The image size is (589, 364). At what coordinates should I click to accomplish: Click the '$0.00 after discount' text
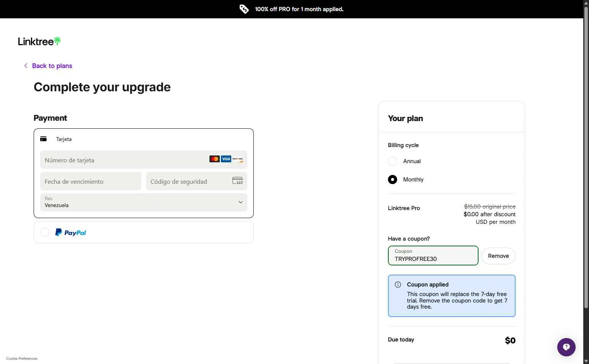tap(490, 214)
